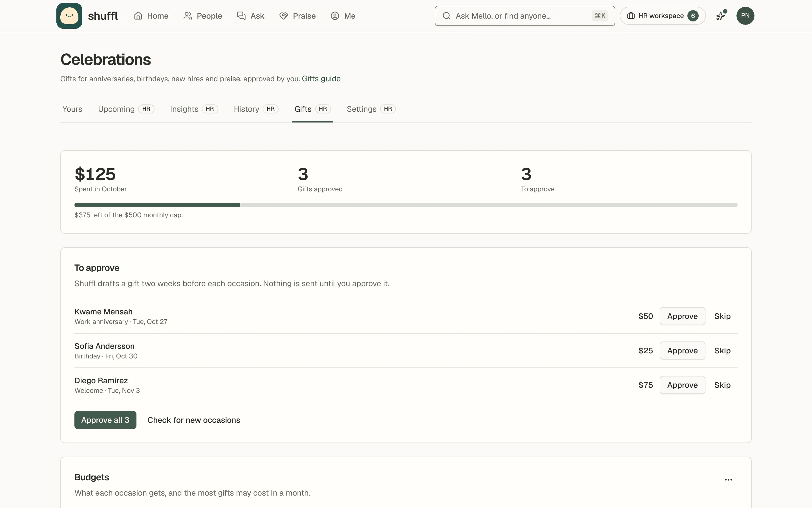Switch to the History tab

256,109
